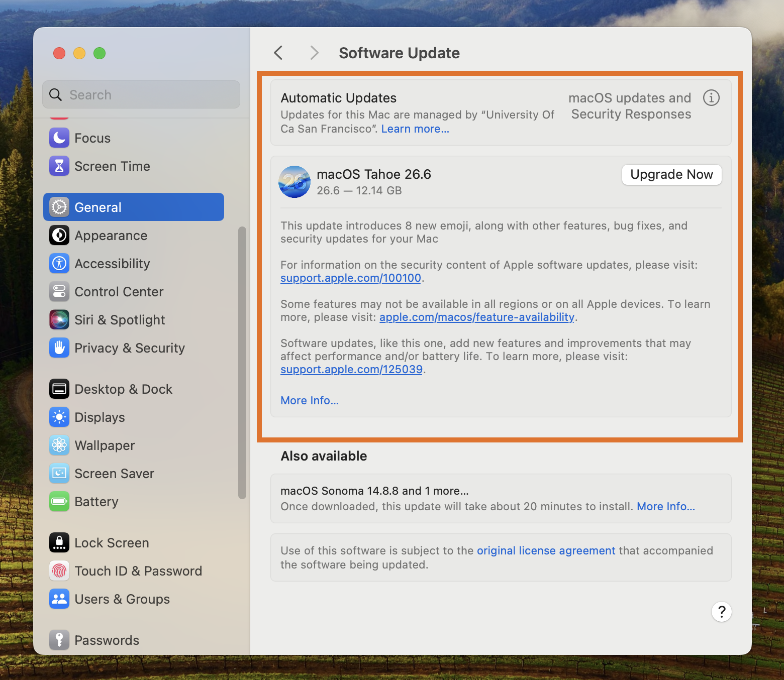Open Focus settings in the sidebar
The height and width of the screenshot is (680, 784).
point(133,138)
